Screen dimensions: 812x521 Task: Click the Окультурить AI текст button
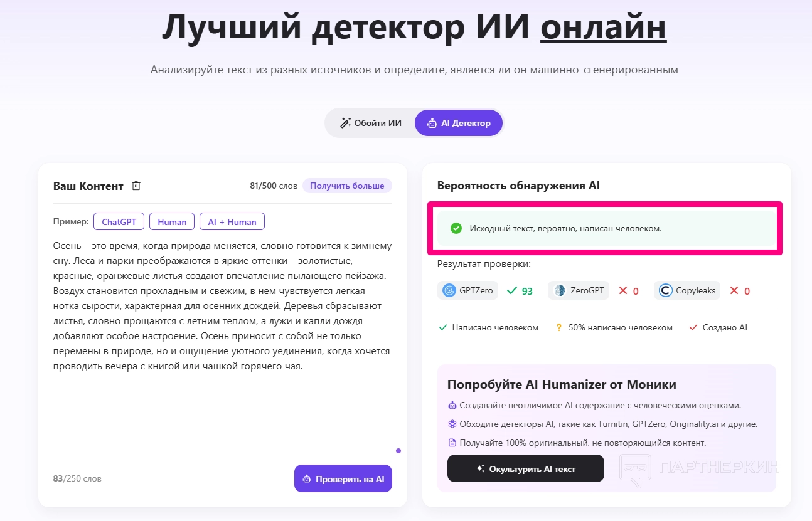coord(525,468)
